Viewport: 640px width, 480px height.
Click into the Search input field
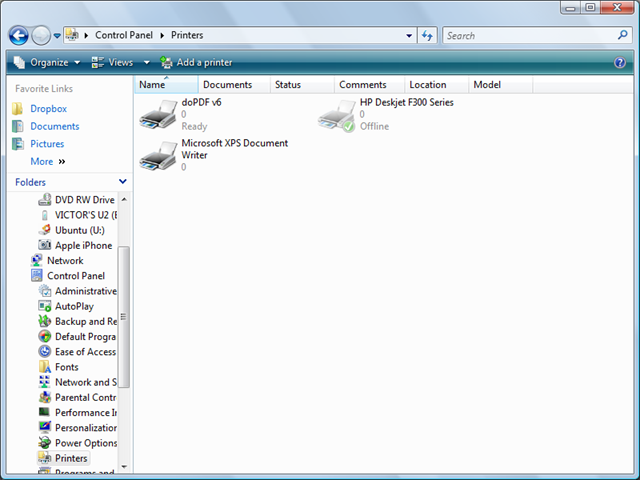[530, 36]
